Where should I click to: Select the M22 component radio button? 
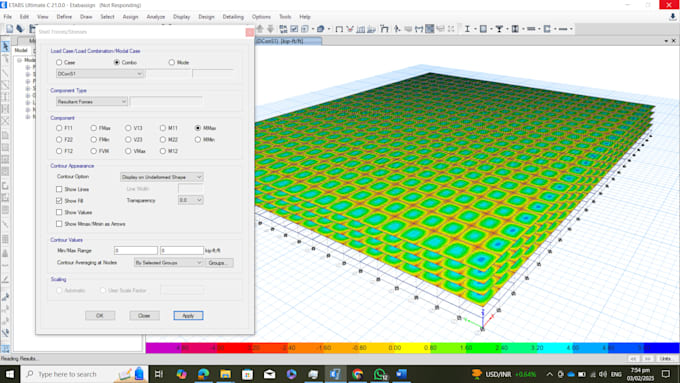click(163, 140)
